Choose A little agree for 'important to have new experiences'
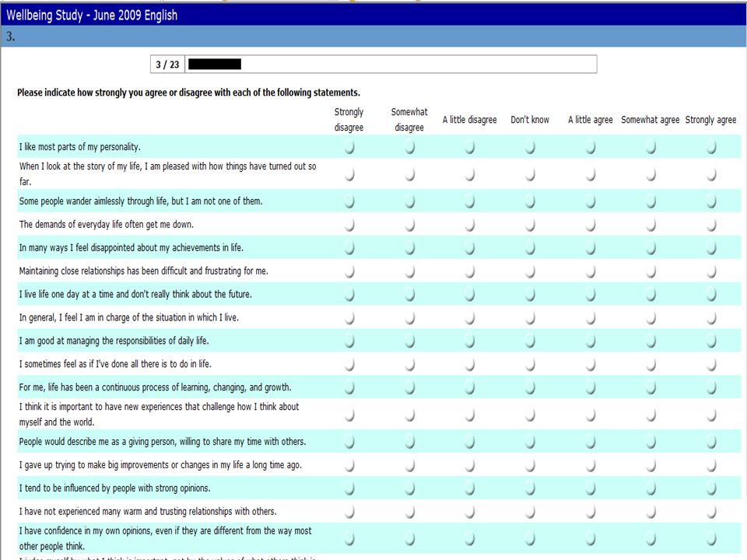The height and width of the screenshot is (560, 747). pyautogui.click(x=591, y=415)
